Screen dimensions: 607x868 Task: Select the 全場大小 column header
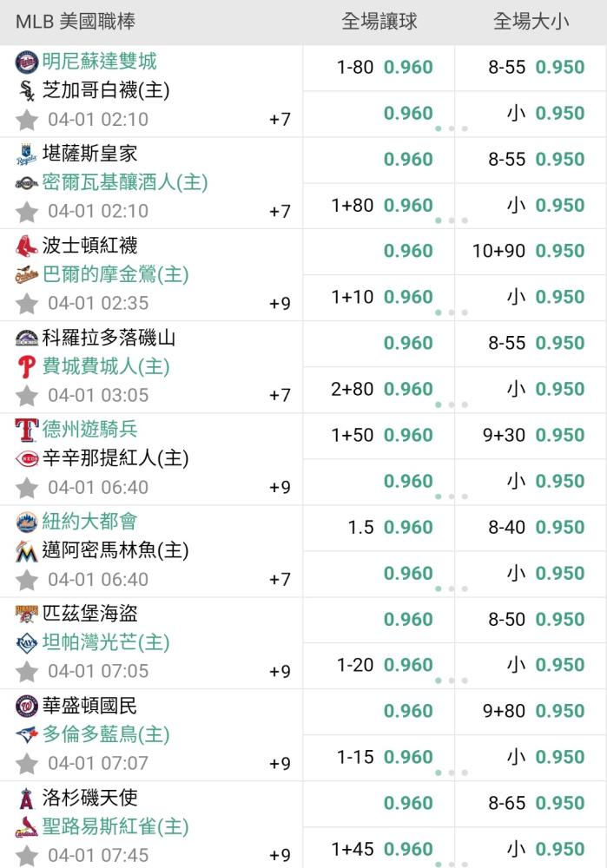click(x=531, y=22)
